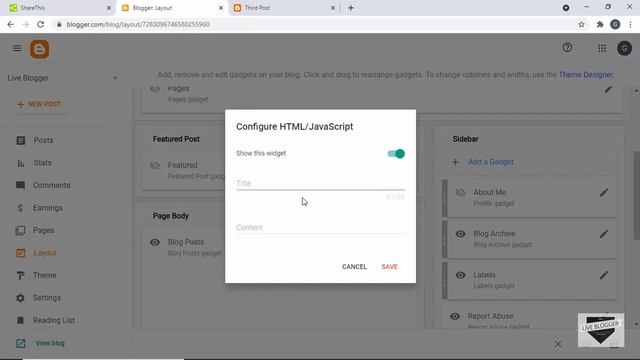Click Add a Gadget in Sidebar
The image size is (640, 360).
coord(491,162)
